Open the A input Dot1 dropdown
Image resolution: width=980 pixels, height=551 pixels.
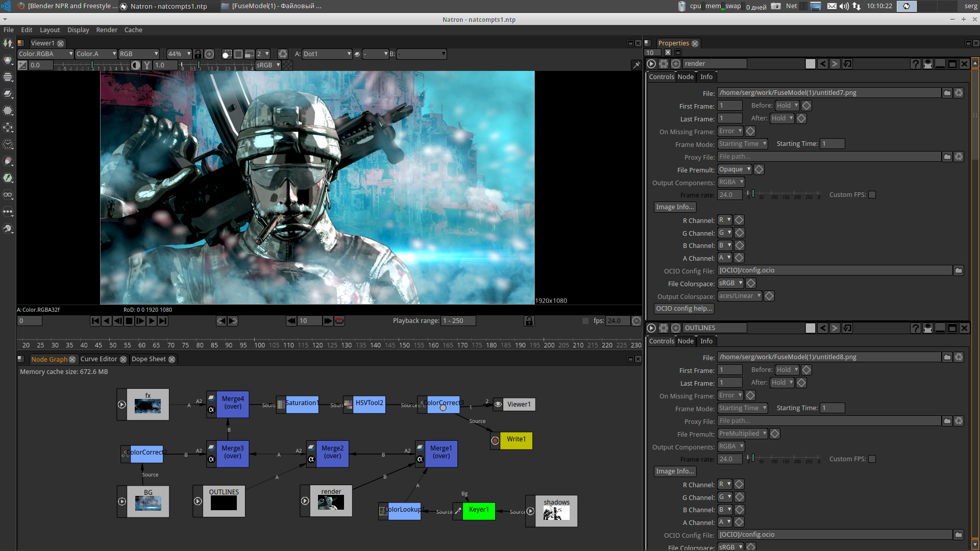tap(327, 54)
